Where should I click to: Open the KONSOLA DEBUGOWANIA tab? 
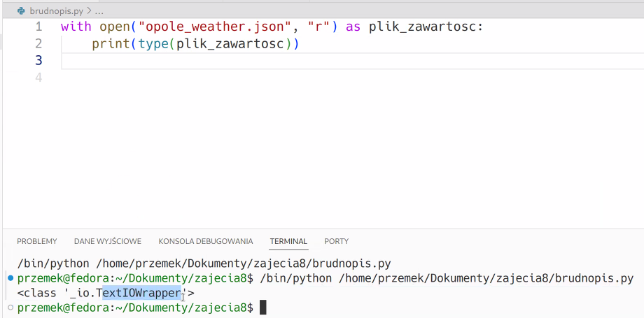click(x=206, y=241)
